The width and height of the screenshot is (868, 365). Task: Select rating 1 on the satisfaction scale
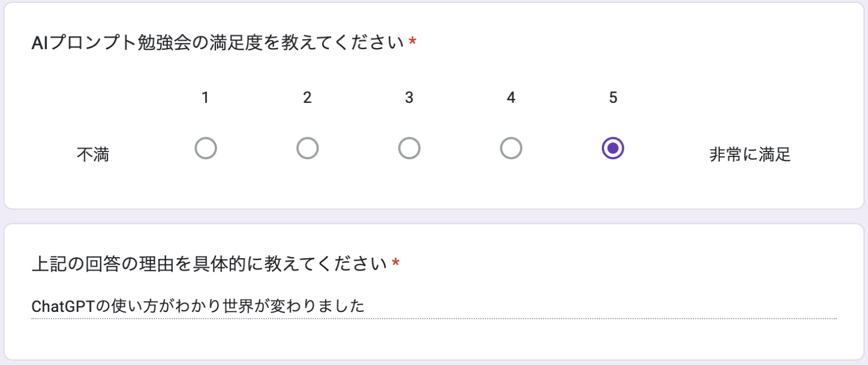[206, 147]
